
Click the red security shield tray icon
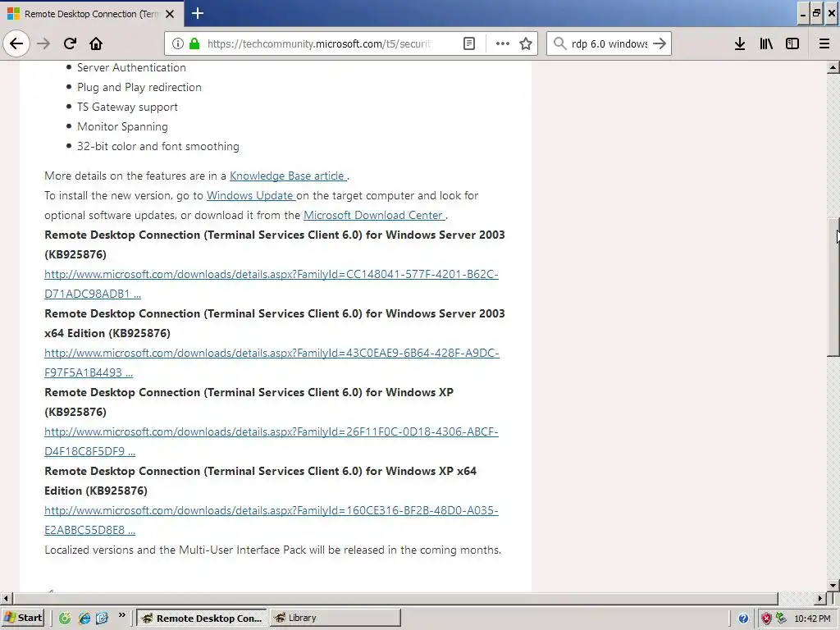766,619
